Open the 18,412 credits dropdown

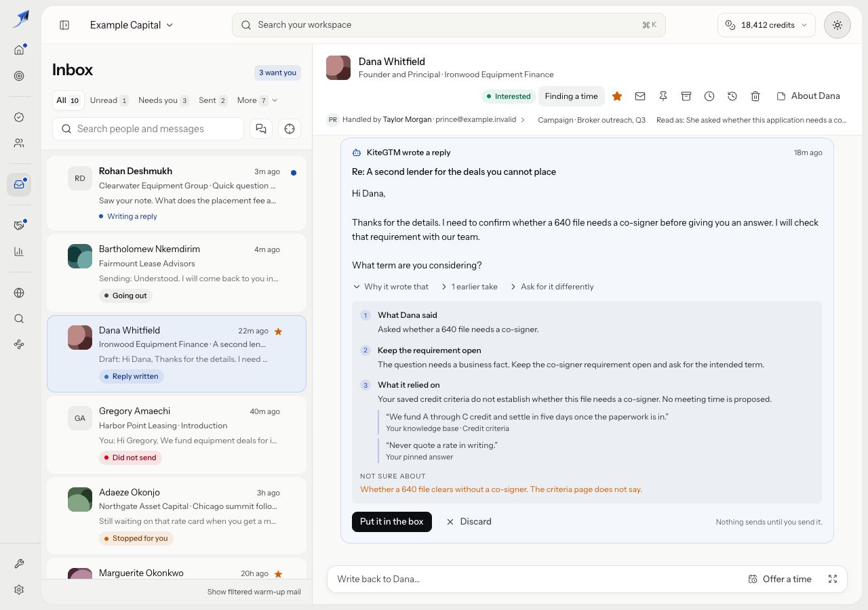point(766,25)
